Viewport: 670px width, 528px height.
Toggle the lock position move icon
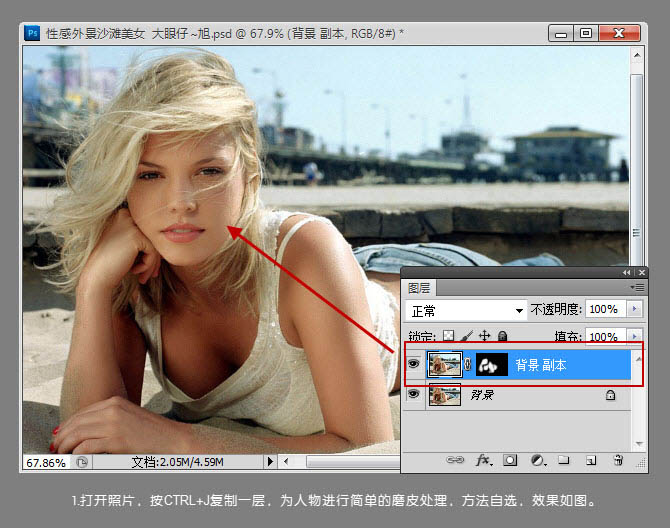(x=485, y=337)
